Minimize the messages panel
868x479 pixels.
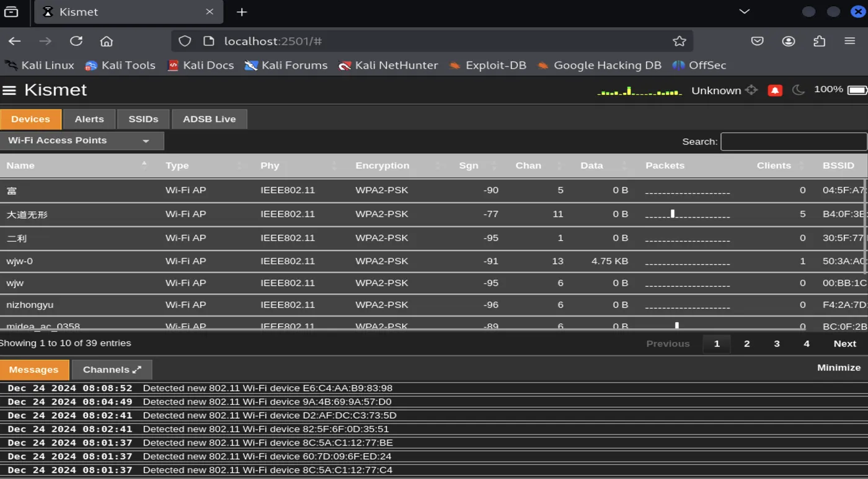(x=839, y=367)
